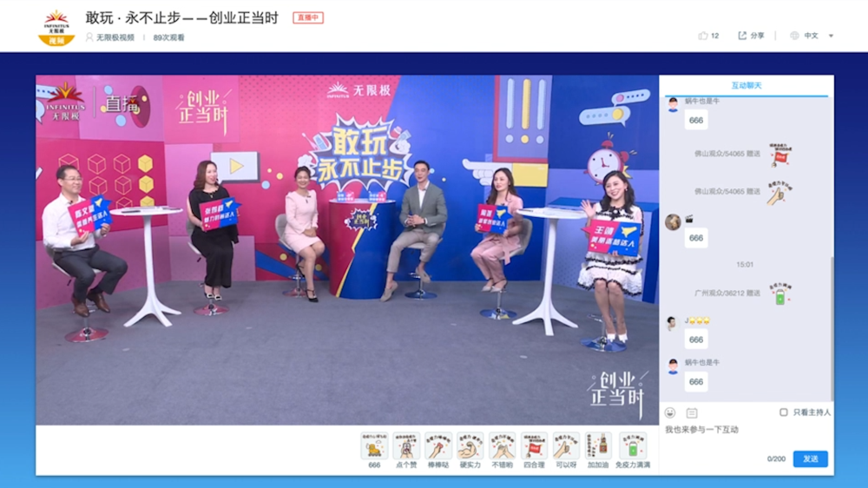The height and width of the screenshot is (488, 868).
Task: Click the 分享 share label
Action: tap(757, 36)
